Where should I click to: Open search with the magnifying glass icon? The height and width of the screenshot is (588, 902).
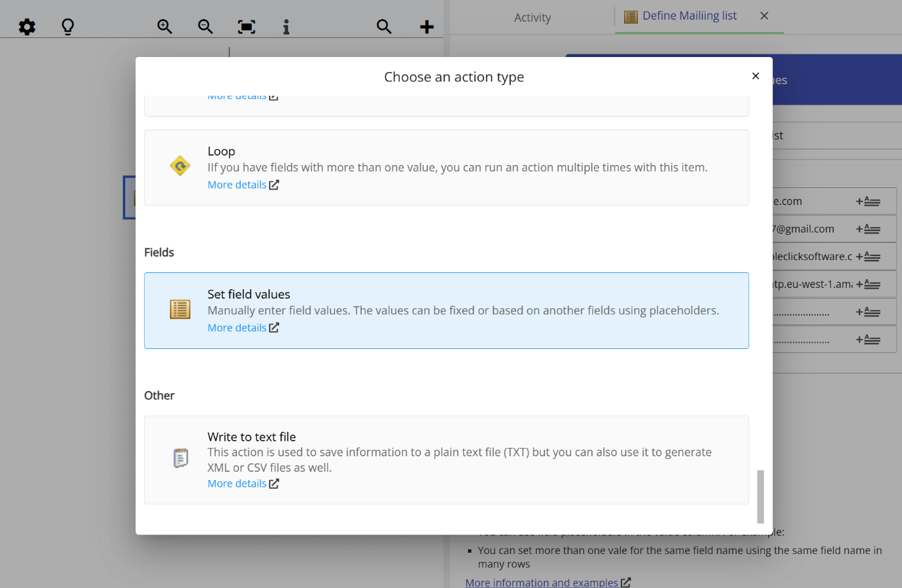384,26
